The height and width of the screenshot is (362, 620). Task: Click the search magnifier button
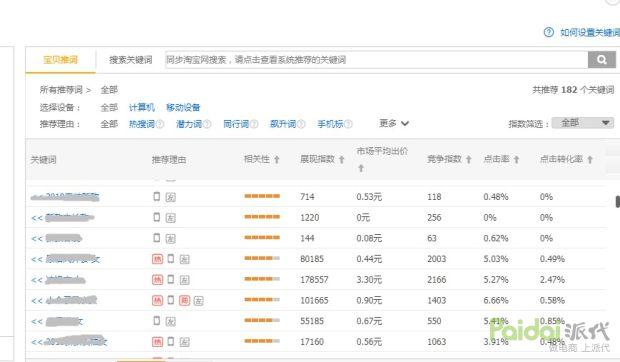[602, 60]
